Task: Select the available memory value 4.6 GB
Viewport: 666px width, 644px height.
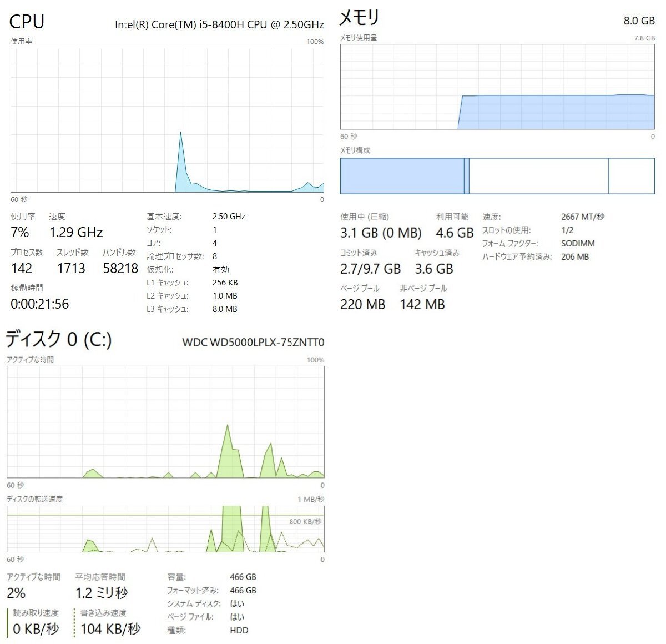Action: click(x=455, y=233)
